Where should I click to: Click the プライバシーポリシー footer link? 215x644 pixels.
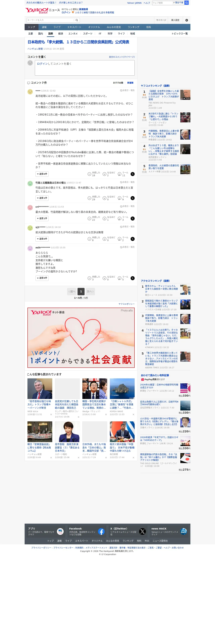tap(41, 548)
